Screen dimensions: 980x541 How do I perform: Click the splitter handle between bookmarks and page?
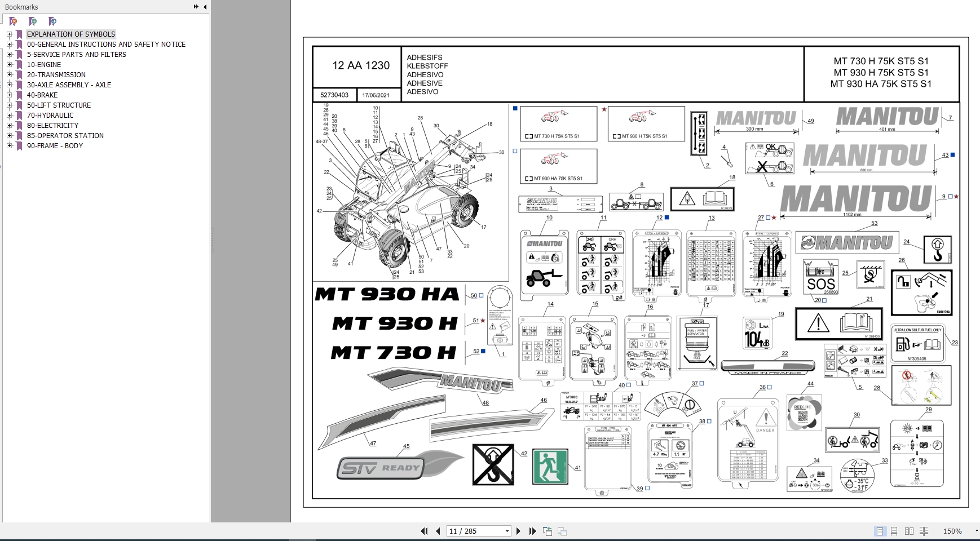pyautogui.click(x=213, y=240)
